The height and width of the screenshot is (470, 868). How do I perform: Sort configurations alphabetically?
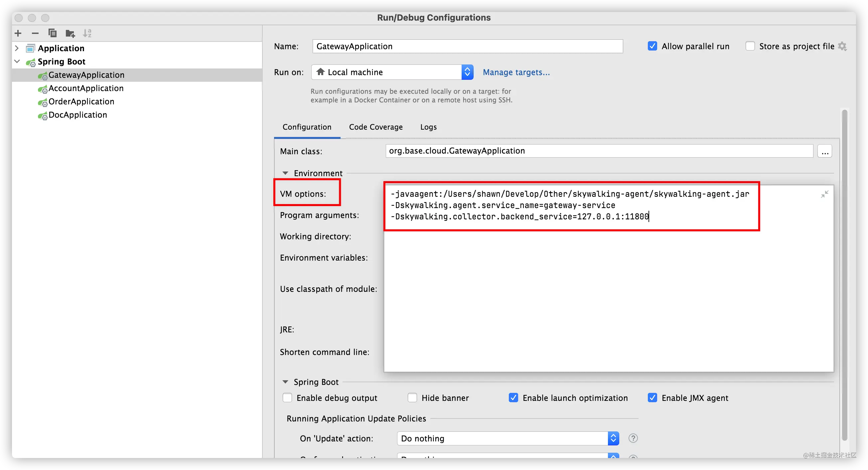tap(87, 33)
